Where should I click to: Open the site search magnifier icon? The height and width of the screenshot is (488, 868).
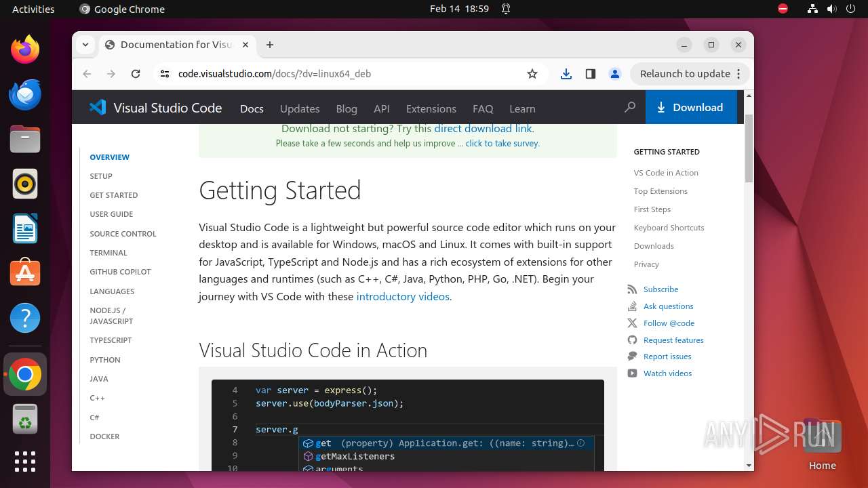(x=630, y=107)
